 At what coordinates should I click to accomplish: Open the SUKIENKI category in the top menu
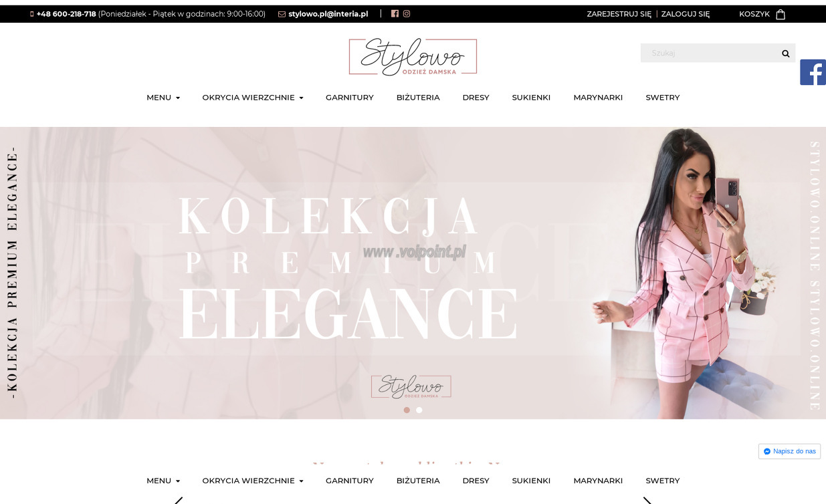tap(531, 98)
